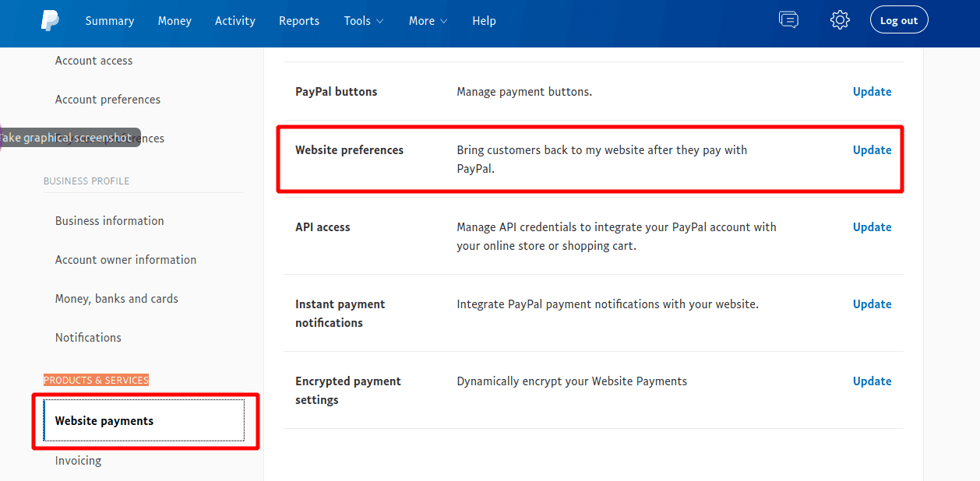Screen dimensions: 980x481
Task: Open the messages icon in header
Action: point(788,20)
